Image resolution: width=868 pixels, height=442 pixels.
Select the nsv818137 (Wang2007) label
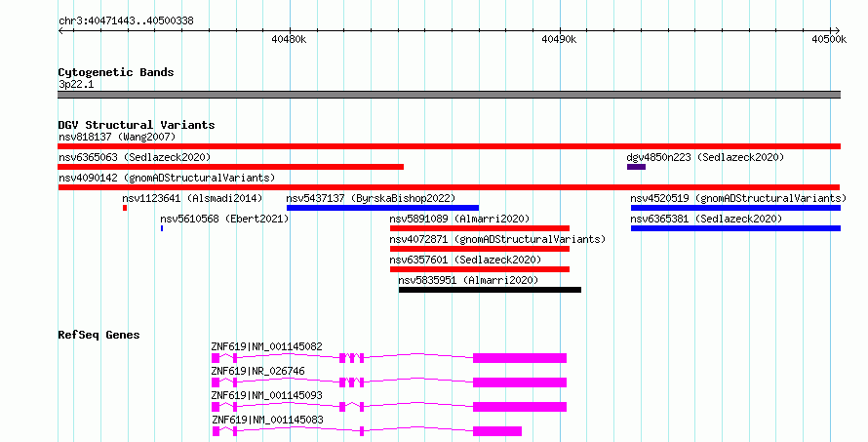117,137
